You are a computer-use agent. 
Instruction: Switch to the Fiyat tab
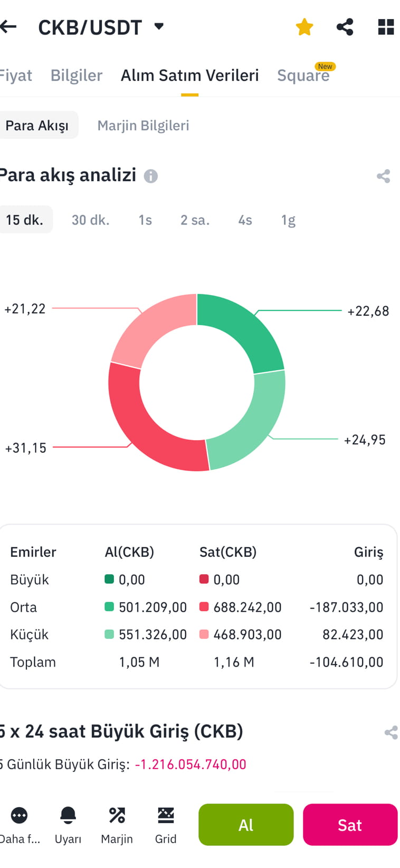pos(16,75)
